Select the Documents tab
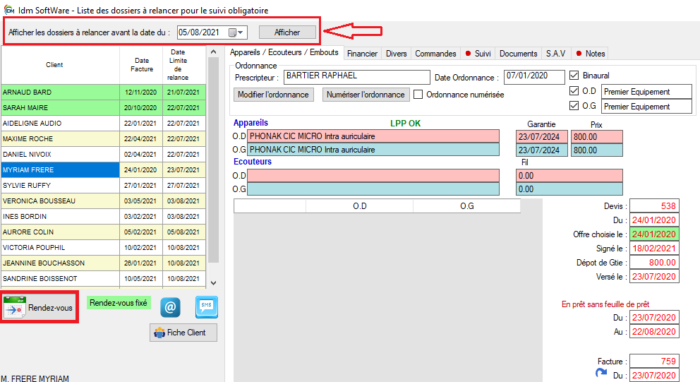Screen dimensions: 700x382 (x=518, y=54)
